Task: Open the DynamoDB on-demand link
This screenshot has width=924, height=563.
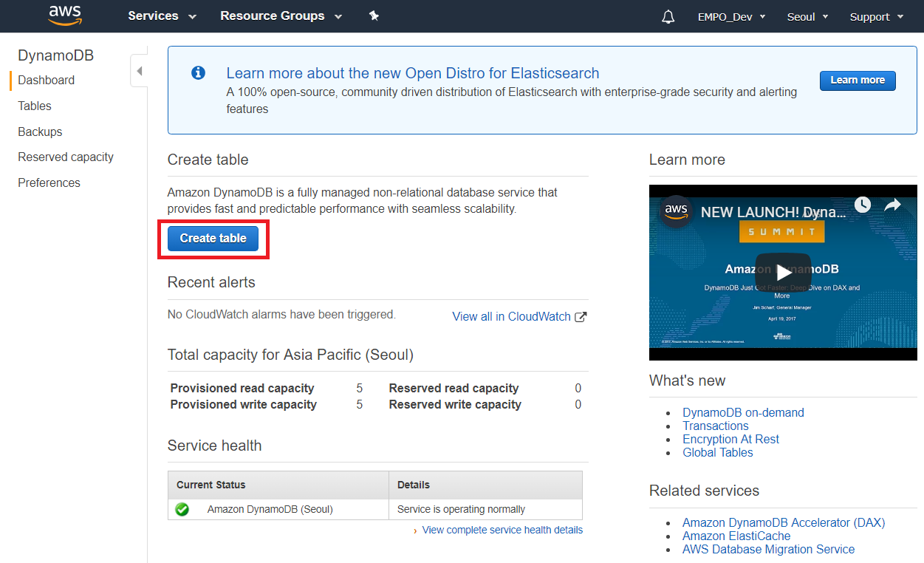Action: point(743,412)
